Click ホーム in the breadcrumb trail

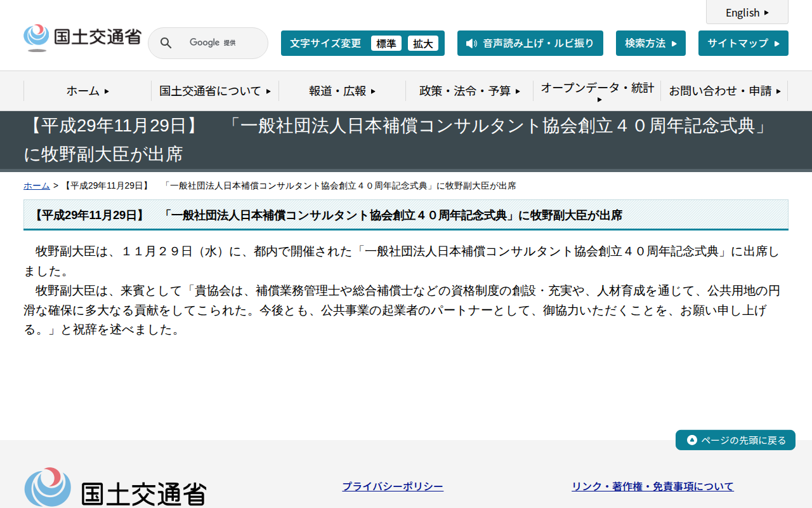click(x=36, y=185)
